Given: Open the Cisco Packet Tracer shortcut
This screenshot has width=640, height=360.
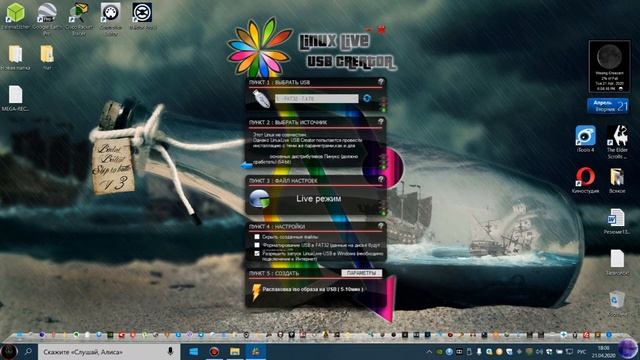Looking at the screenshot, I should (x=79, y=18).
